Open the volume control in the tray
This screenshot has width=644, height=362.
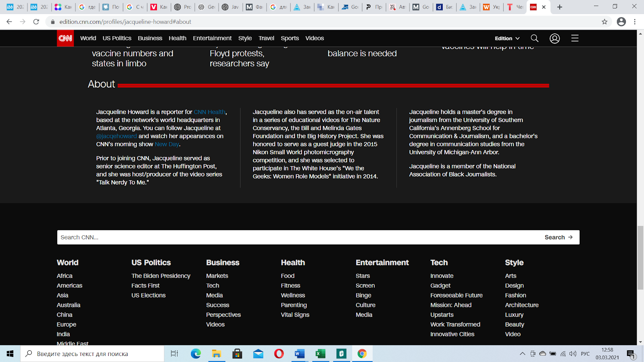573,354
